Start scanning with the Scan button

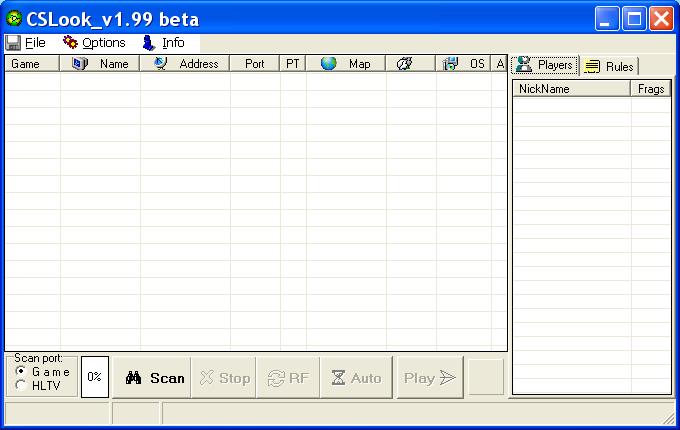151,378
